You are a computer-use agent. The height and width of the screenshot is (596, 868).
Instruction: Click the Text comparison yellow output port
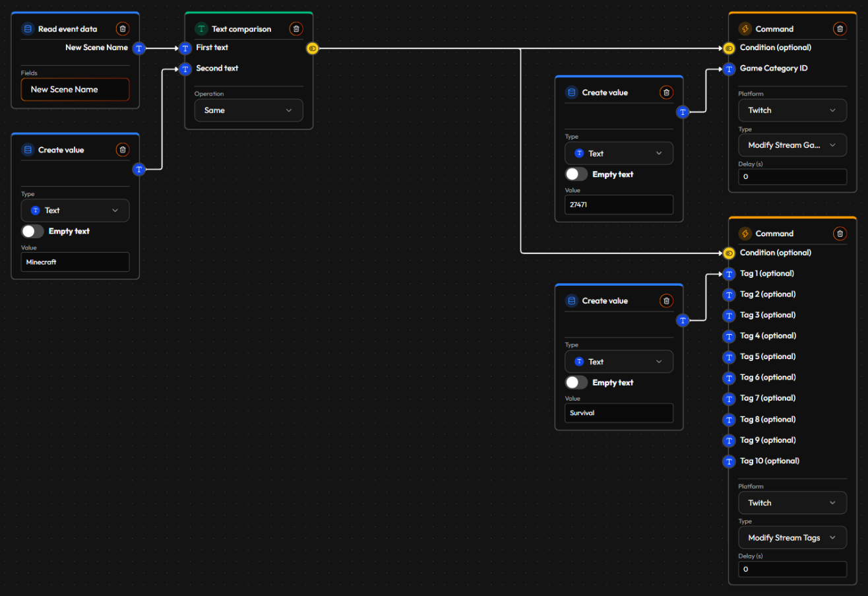313,48
